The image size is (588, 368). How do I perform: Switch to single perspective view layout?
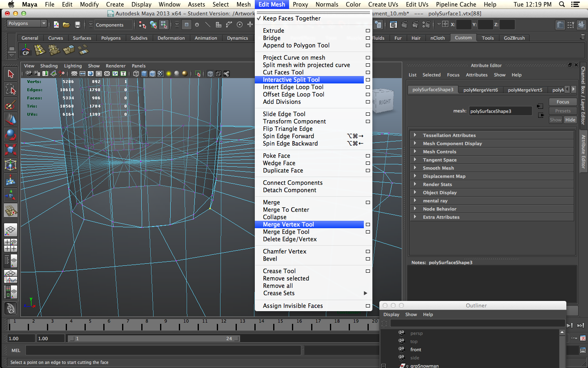(x=11, y=230)
